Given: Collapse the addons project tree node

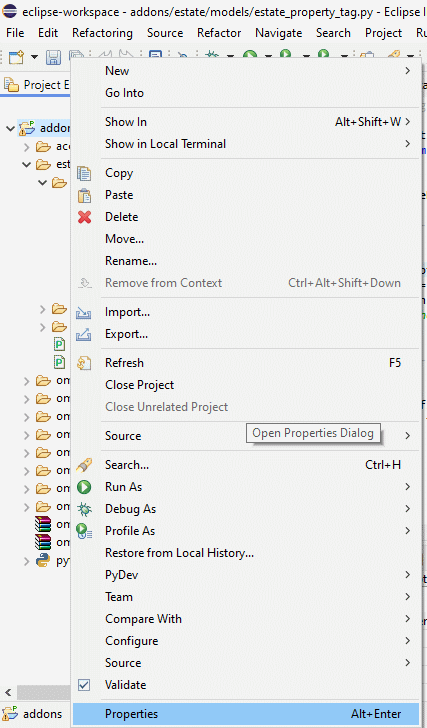Looking at the screenshot, I should [x=10, y=128].
